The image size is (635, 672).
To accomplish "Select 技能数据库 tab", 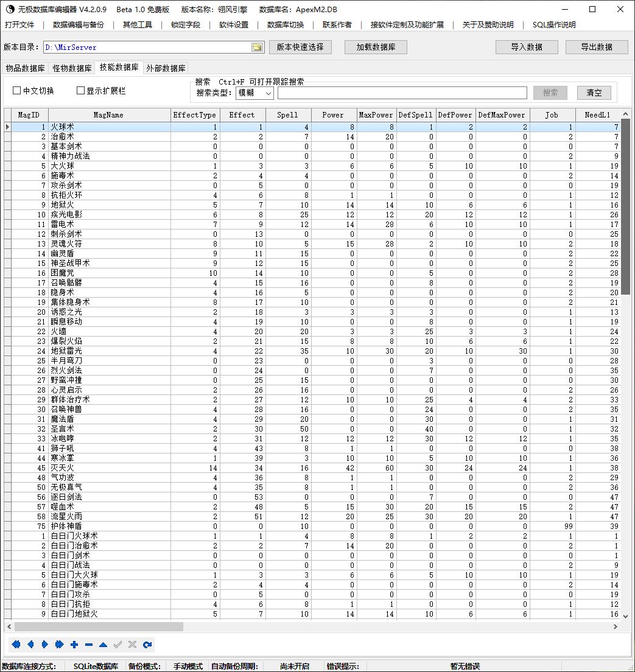I will click(x=119, y=68).
